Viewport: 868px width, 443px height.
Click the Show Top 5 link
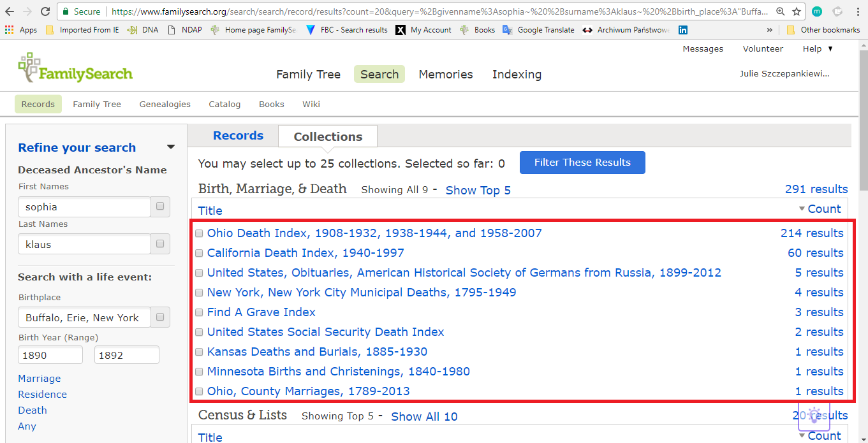click(478, 190)
